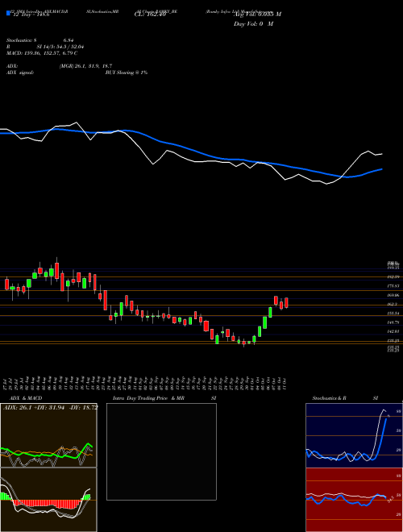Click the '142.01' price axis label

[393, 331]
